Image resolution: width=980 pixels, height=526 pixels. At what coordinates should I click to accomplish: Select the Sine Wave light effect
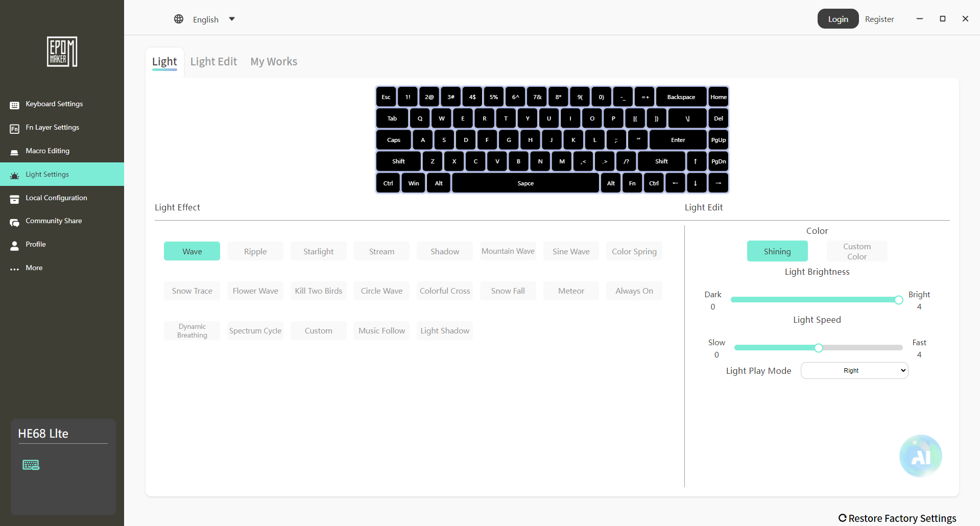pos(571,251)
